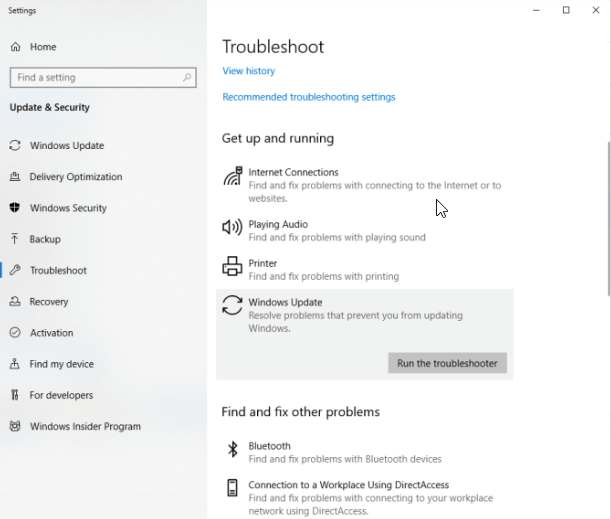Open the For developers page
Image resolution: width=611 pixels, height=519 pixels.
click(61, 395)
